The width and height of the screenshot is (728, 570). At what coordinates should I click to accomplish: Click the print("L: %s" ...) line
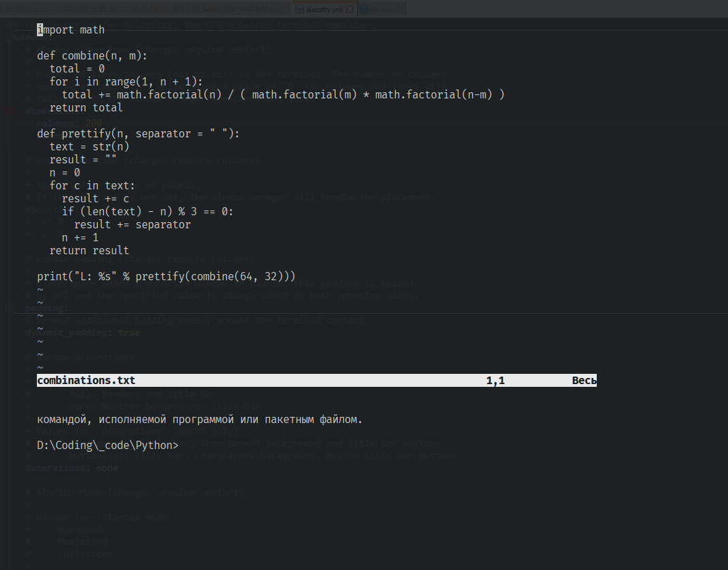pyautogui.click(x=166, y=277)
